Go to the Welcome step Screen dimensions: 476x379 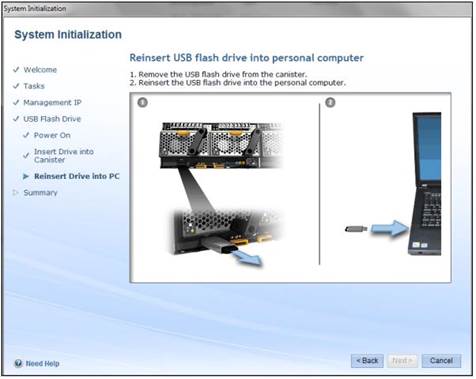coord(40,70)
